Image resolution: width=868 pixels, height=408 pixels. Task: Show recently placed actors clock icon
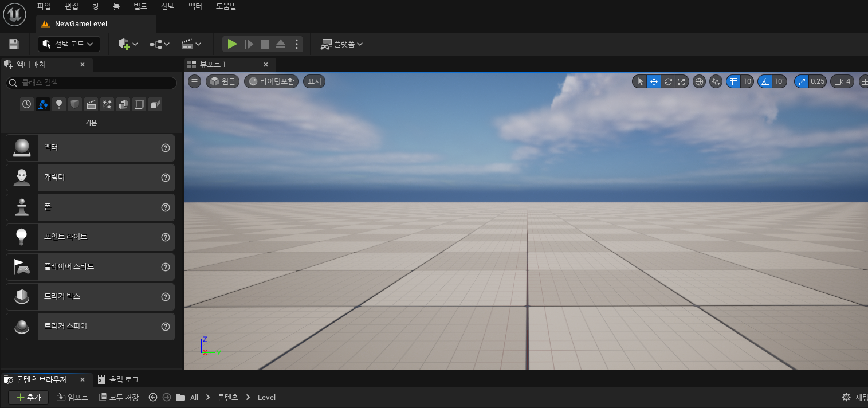point(27,104)
